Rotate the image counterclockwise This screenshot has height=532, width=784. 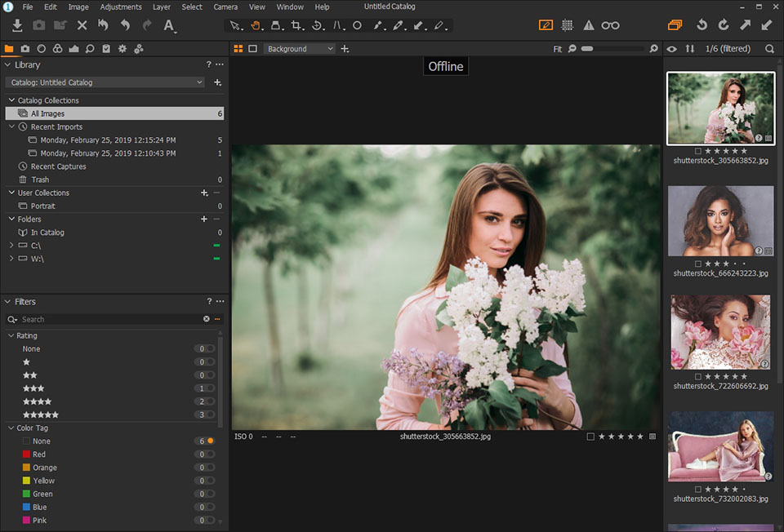(x=702, y=25)
